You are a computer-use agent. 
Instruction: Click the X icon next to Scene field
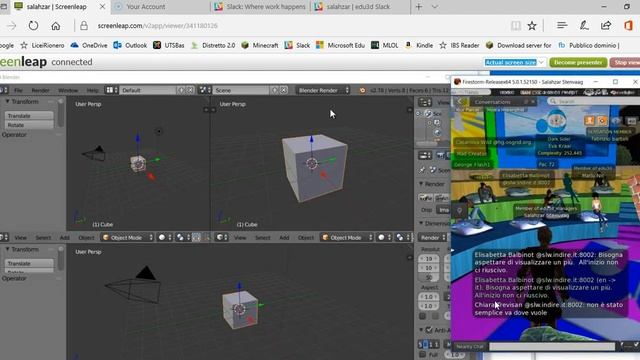click(284, 90)
